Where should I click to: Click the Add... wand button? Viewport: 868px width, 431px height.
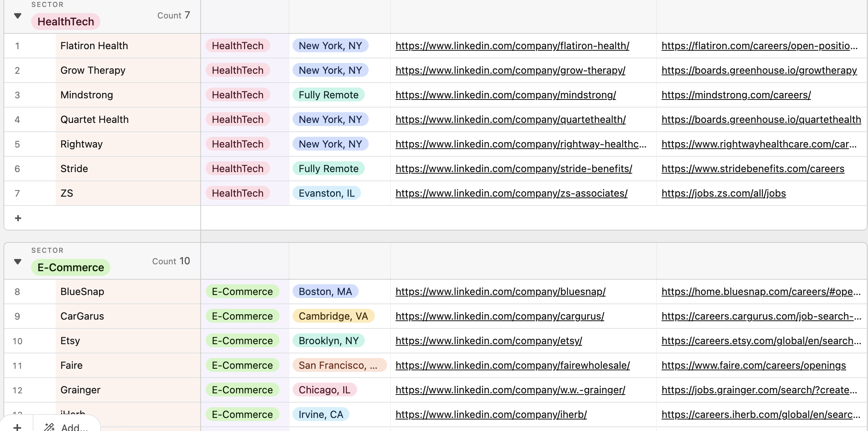(67, 427)
